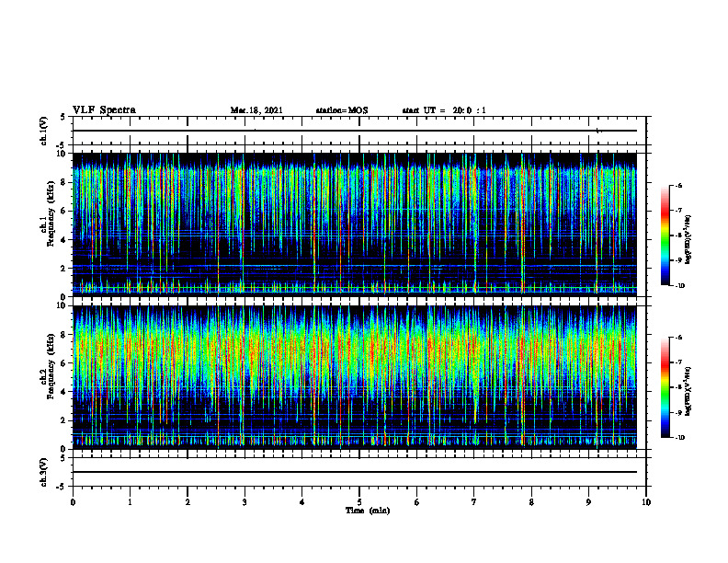Click the "6" kHz tick of ch.2 spectrogram
728x563 pixels.
click(65, 363)
